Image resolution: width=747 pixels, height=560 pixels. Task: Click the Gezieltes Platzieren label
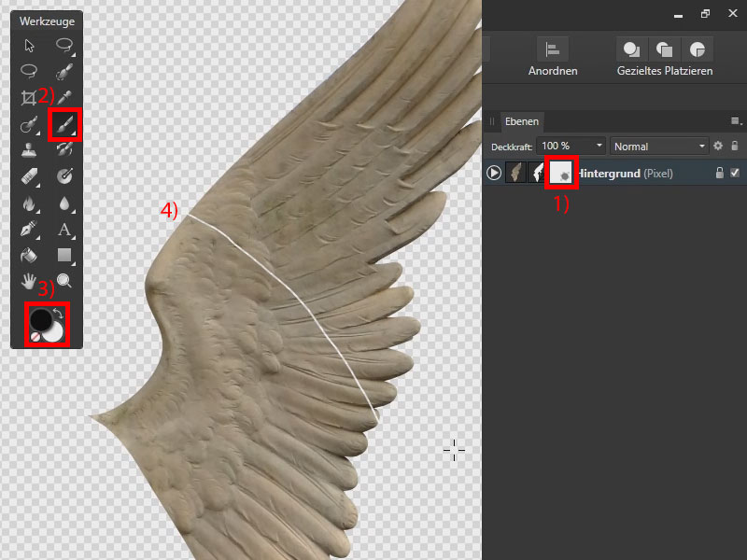665,71
